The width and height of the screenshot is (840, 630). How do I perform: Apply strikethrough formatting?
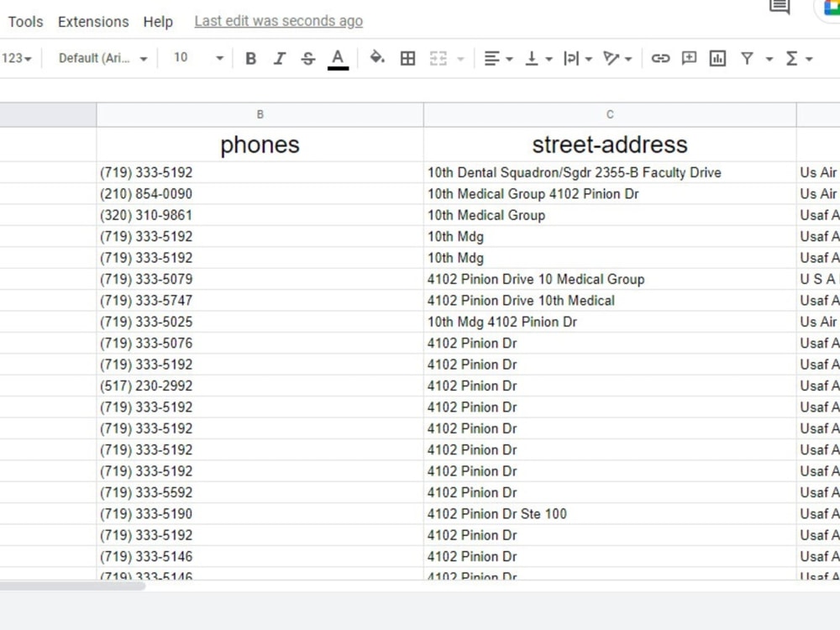coord(308,59)
